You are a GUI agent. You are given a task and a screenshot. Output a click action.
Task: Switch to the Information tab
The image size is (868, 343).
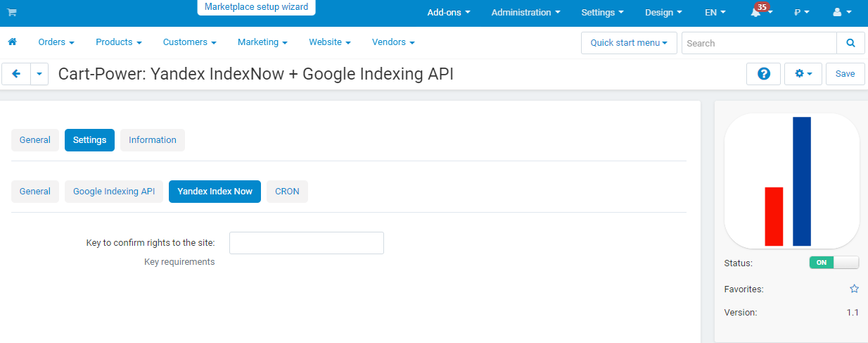point(153,140)
